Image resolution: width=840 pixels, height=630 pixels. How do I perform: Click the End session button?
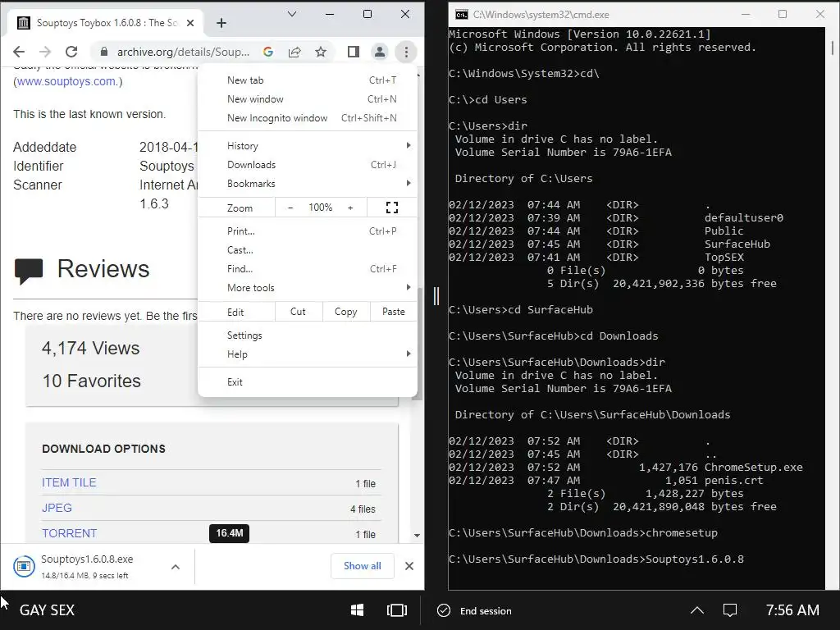(475, 610)
